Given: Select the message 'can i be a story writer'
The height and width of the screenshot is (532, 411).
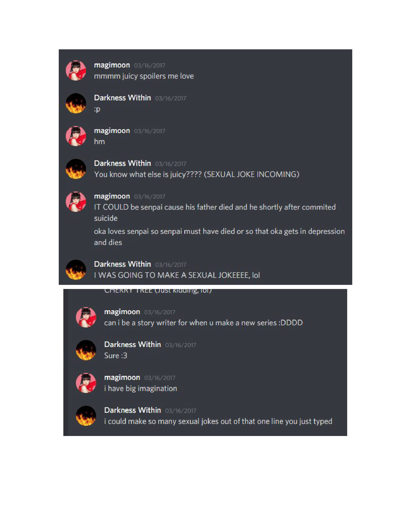Looking at the screenshot, I should coord(203,323).
